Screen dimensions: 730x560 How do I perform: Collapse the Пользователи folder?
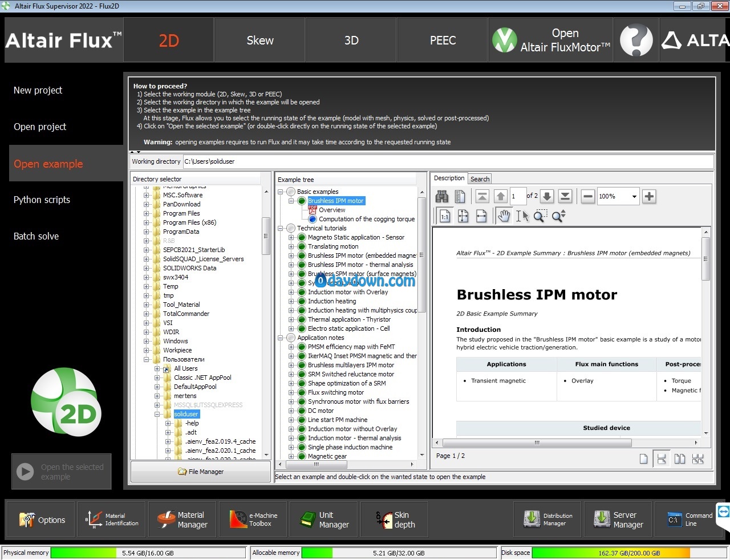tap(147, 359)
